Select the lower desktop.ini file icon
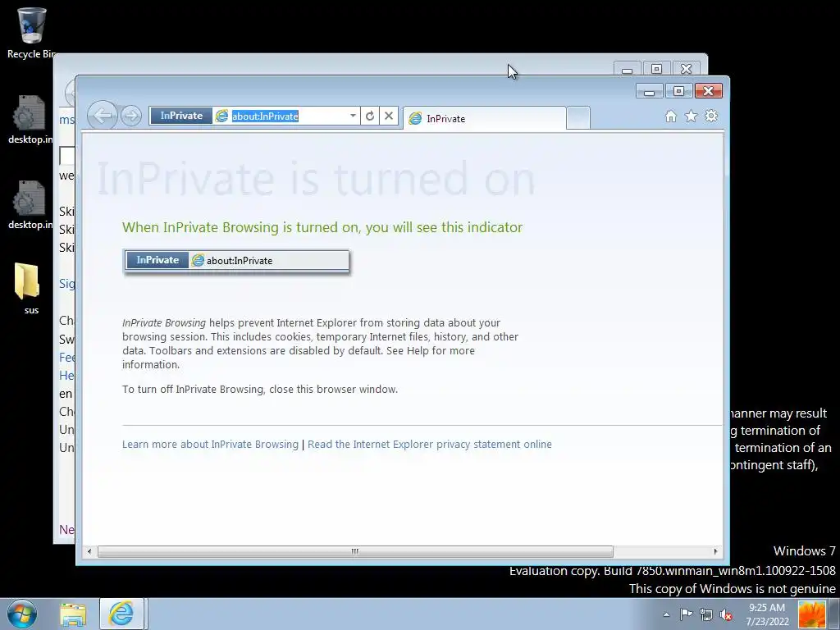This screenshot has width=840, height=630. point(30,205)
